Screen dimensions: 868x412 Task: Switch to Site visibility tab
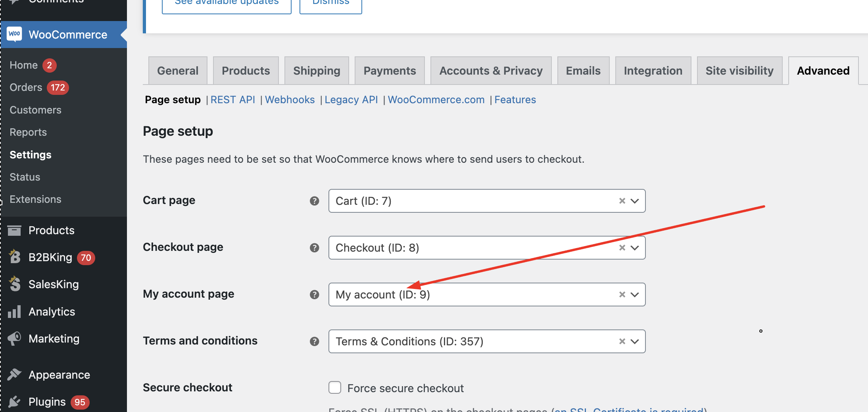pos(739,71)
